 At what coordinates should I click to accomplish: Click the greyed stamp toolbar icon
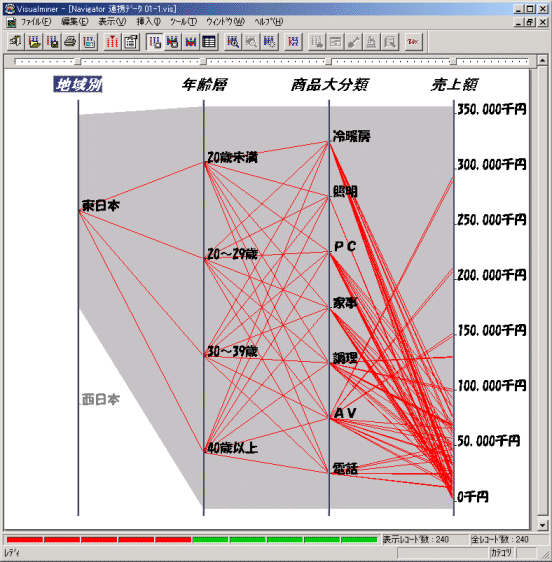372,42
